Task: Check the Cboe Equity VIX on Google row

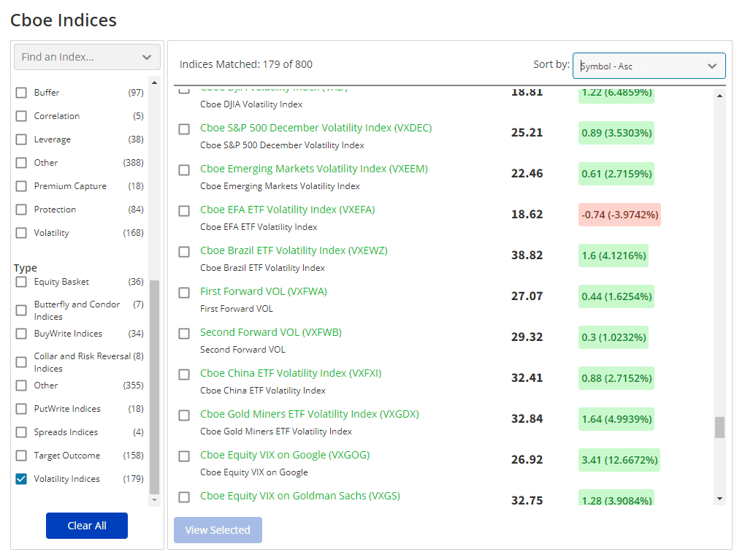Action: pyautogui.click(x=184, y=456)
